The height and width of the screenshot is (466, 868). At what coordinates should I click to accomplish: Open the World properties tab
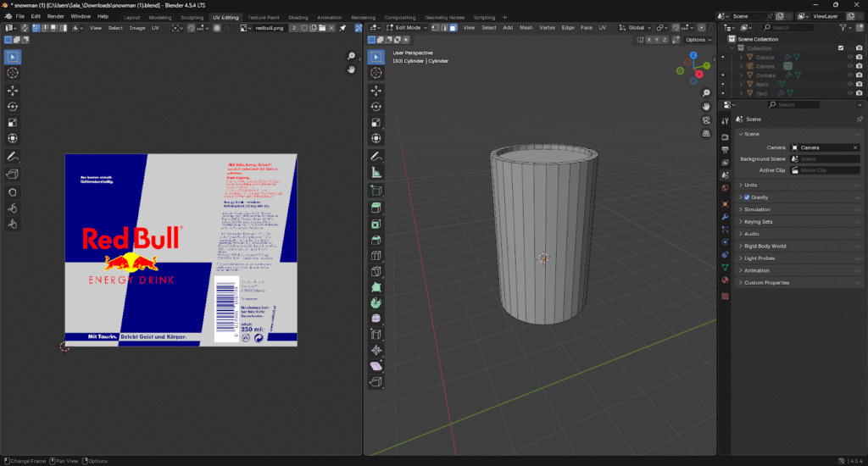(x=725, y=188)
